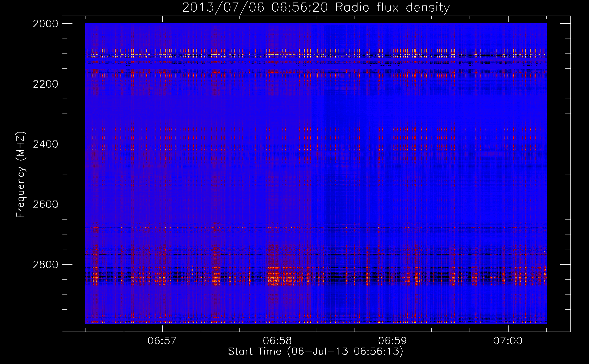The image size is (589, 364).
Task: Select the 'Frequency (MHZ)' y-axis label
Action: pyautogui.click(x=21, y=175)
